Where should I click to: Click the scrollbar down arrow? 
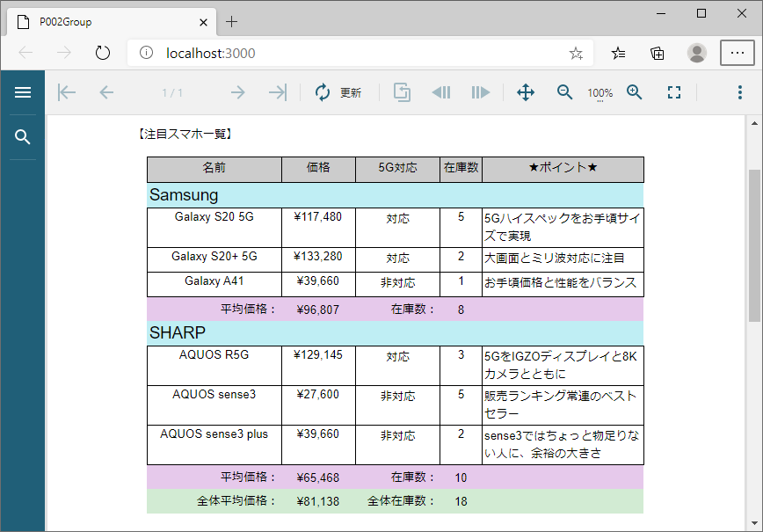pos(754,524)
